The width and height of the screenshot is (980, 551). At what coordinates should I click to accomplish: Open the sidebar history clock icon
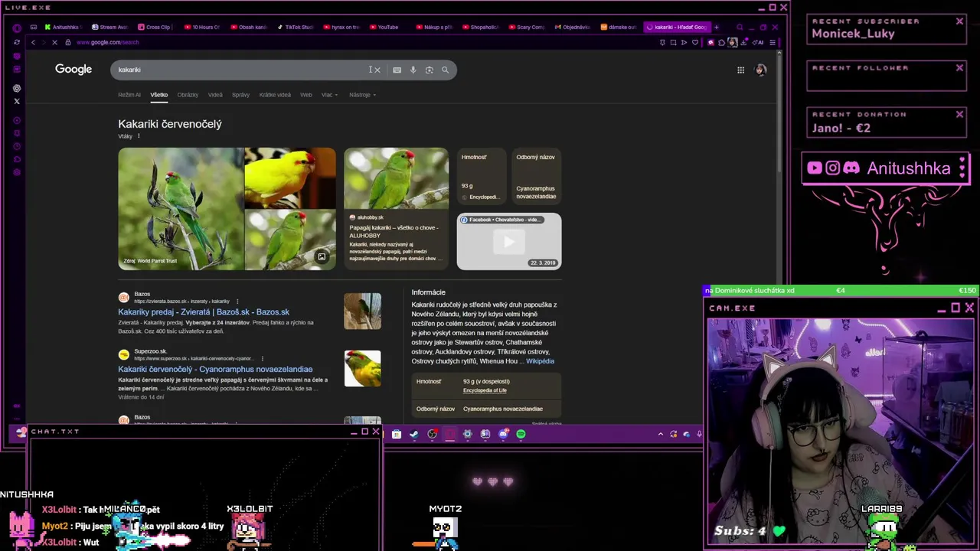17,146
